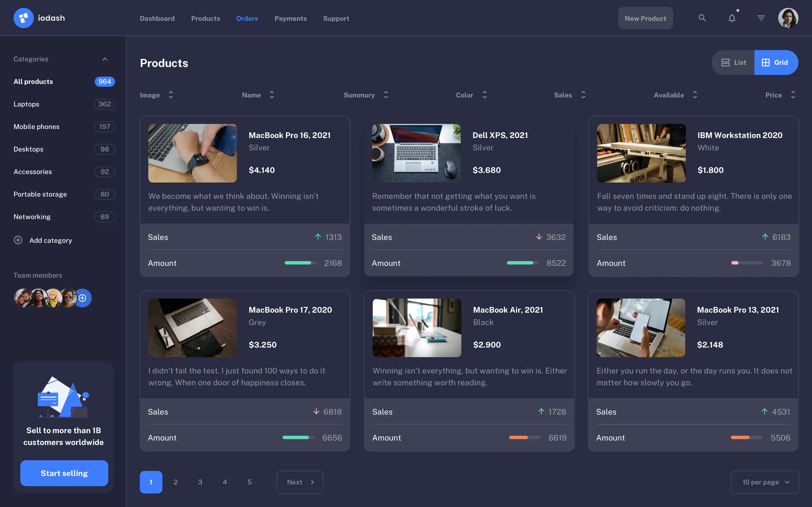This screenshot has width=812, height=507.
Task: Open the search icon in the top bar
Action: tap(702, 18)
